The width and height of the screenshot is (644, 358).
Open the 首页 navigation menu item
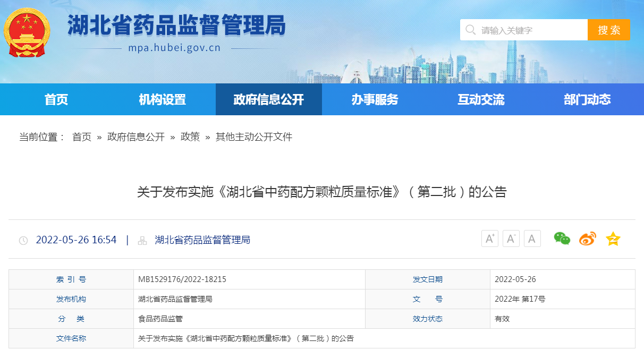tap(56, 99)
